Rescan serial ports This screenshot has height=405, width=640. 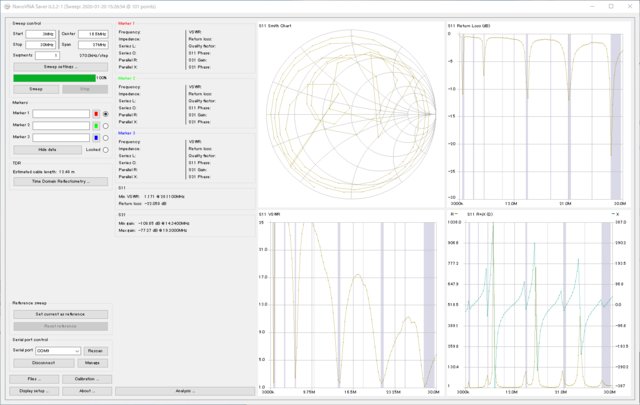click(96, 351)
